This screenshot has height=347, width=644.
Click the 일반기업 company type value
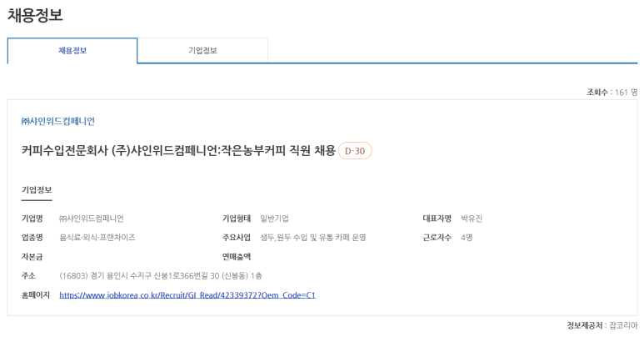click(x=274, y=219)
